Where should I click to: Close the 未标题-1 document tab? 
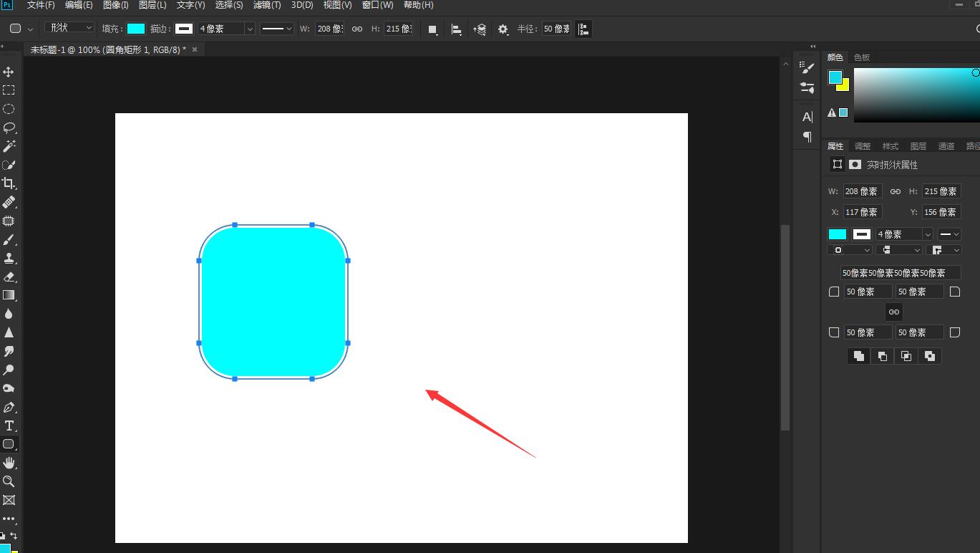(194, 49)
